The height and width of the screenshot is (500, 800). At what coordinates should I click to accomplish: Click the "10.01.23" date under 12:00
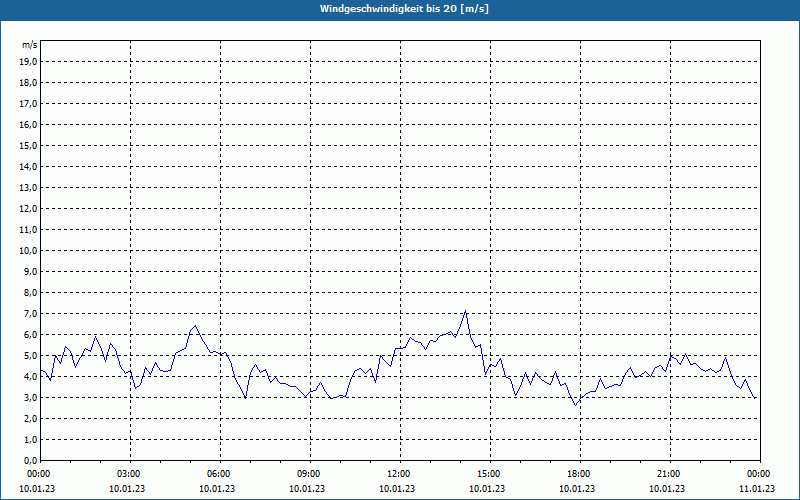[x=397, y=489]
